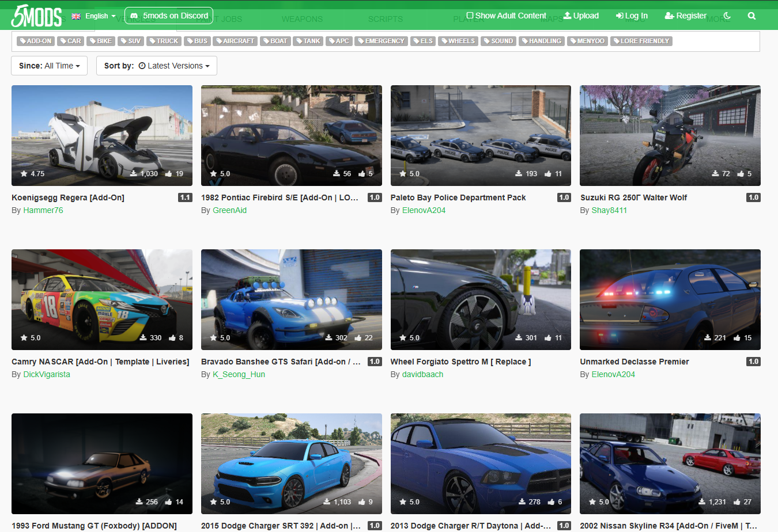This screenshot has height=532, width=778.
Task: Open the 5MODS logo home link
Action: [37, 16]
